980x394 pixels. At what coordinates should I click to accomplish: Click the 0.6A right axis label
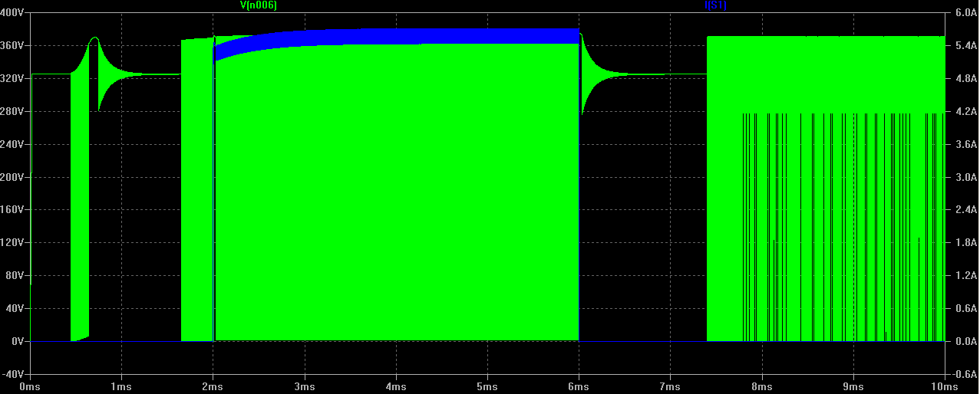965,308
